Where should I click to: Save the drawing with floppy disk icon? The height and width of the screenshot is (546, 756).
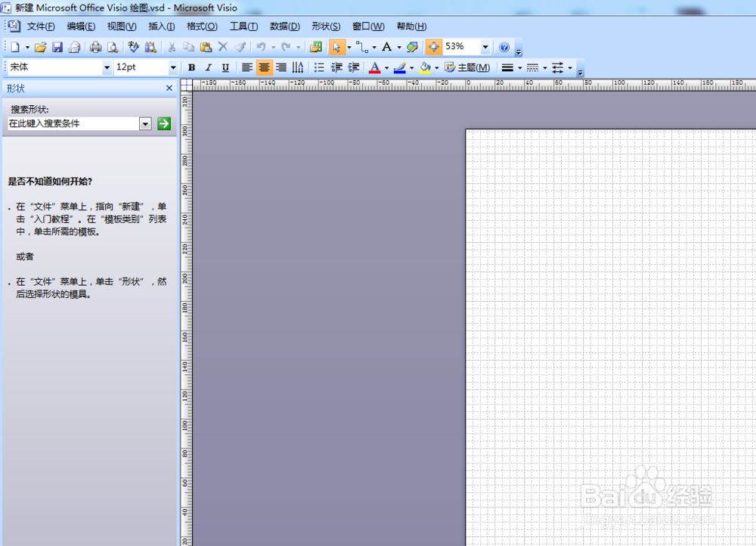(57, 47)
